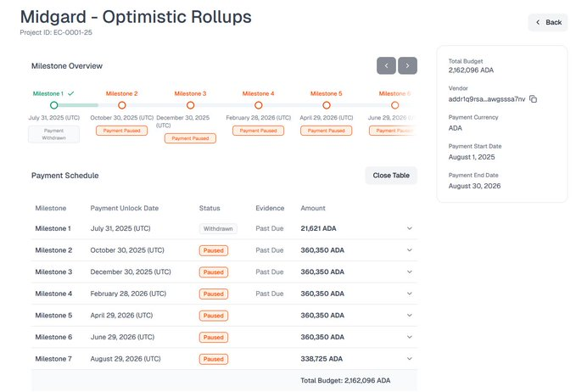Select Milestone 5 marker on timeline
Screen dimensions: 576x392
327,105
